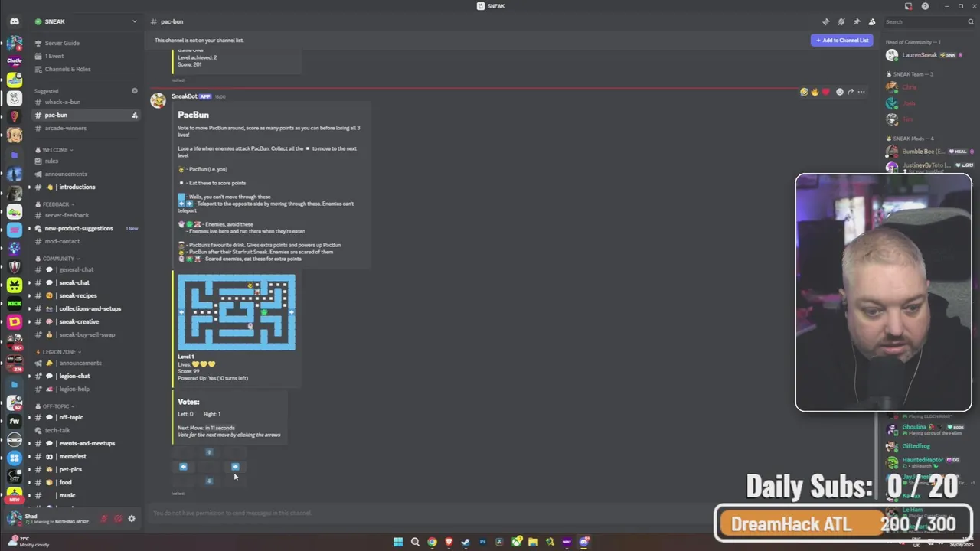Image resolution: width=980 pixels, height=551 pixels.
Task: Open Channels & Roles
Action: pyautogui.click(x=84, y=69)
